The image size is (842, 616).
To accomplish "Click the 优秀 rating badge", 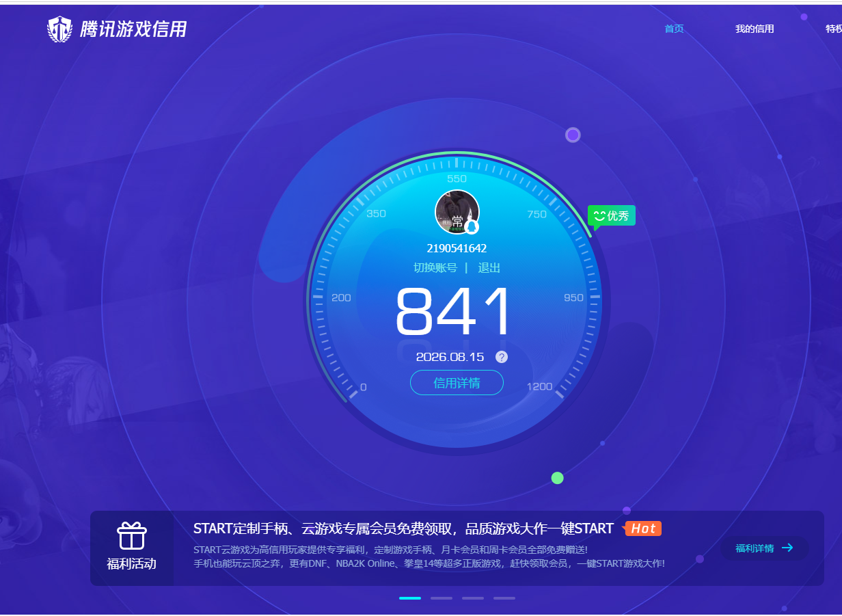I will tap(612, 216).
